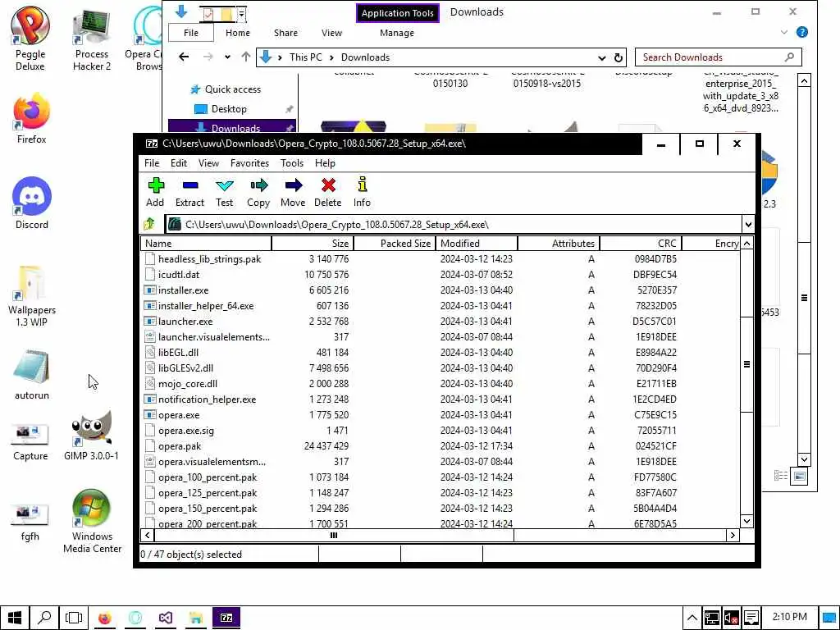Select Desktop under Quick access

(x=229, y=109)
